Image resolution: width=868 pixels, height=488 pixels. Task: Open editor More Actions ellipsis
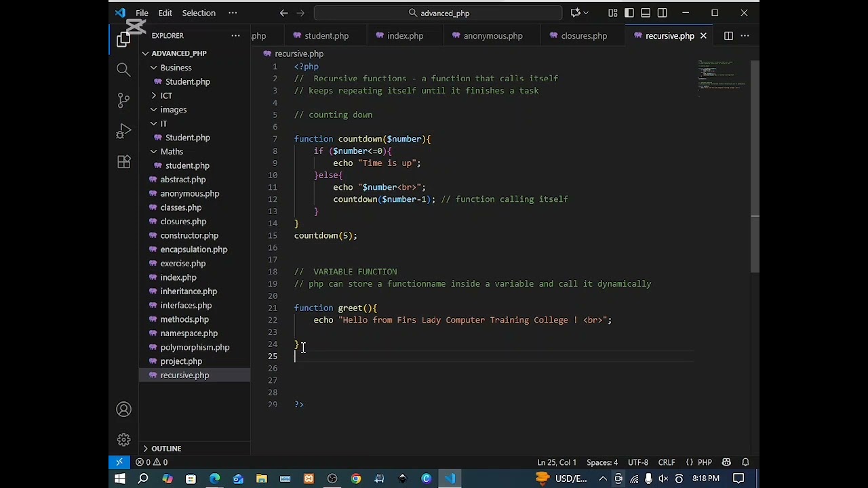tap(745, 35)
